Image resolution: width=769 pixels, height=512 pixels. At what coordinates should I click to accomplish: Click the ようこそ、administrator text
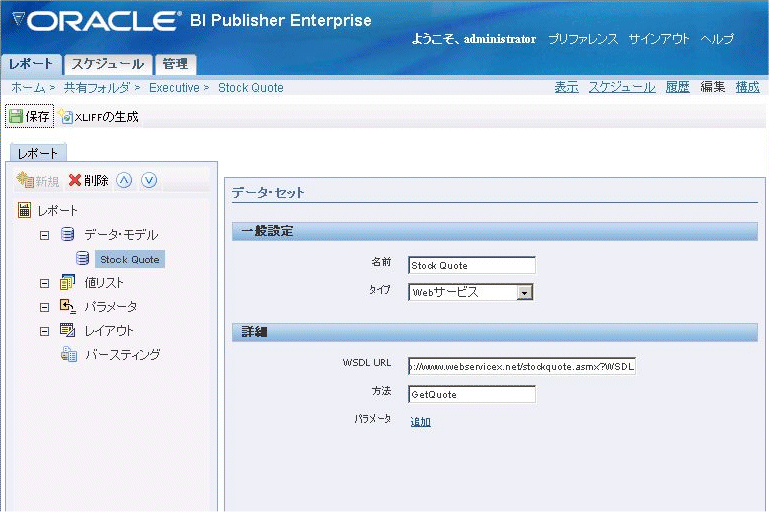(x=474, y=39)
